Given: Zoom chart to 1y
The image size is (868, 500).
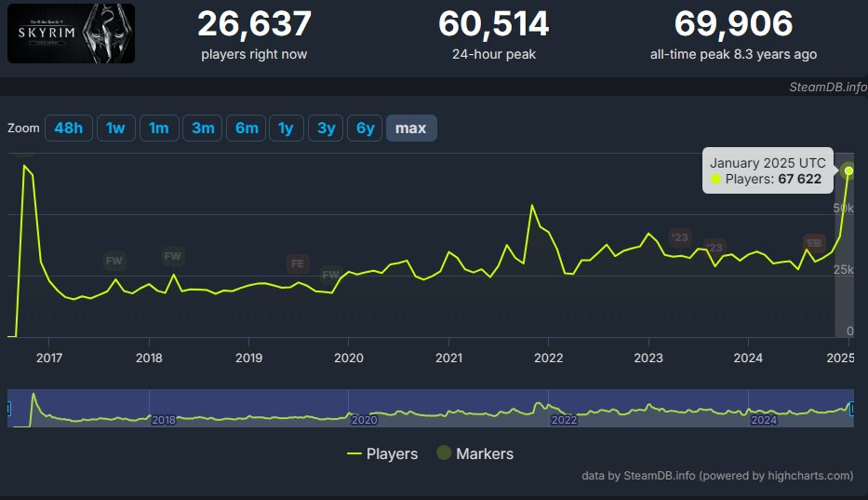Looking at the screenshot, I should tap(287, 128).
